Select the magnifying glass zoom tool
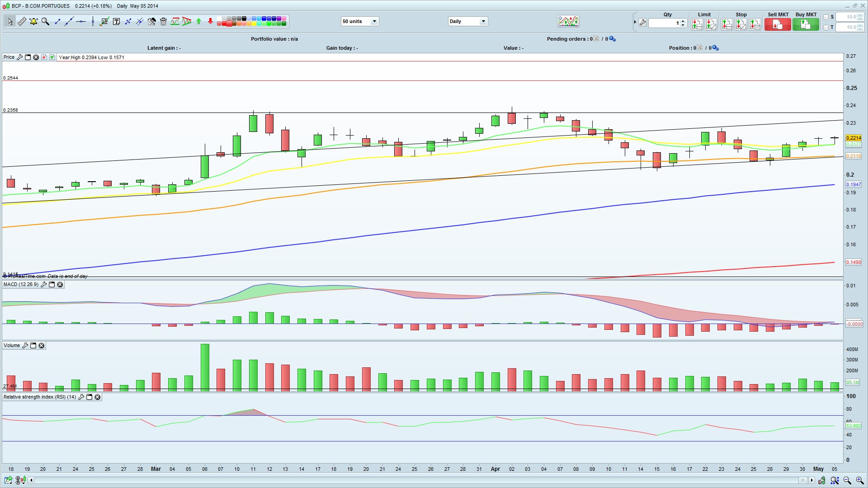868x488 pixels. (45, 21)
